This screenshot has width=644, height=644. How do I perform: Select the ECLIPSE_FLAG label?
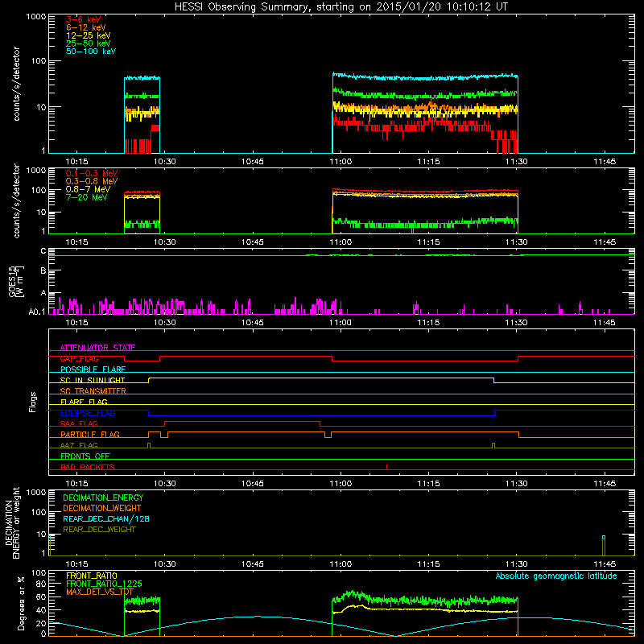point(88,413)
